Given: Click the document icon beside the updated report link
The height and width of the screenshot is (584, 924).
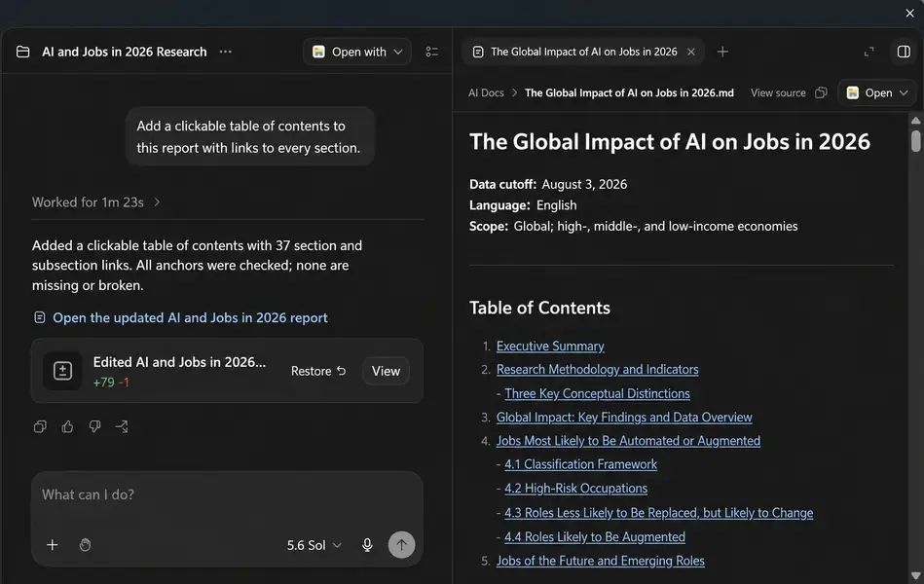Looking at the screenshot, I should [40, 317].
